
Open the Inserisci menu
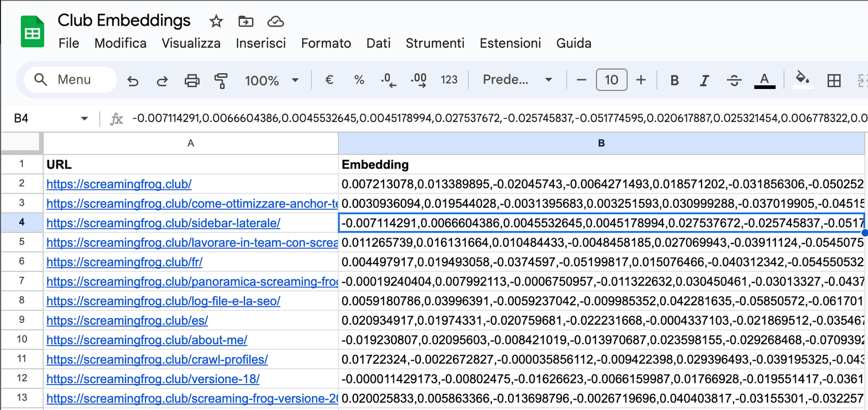261,43
